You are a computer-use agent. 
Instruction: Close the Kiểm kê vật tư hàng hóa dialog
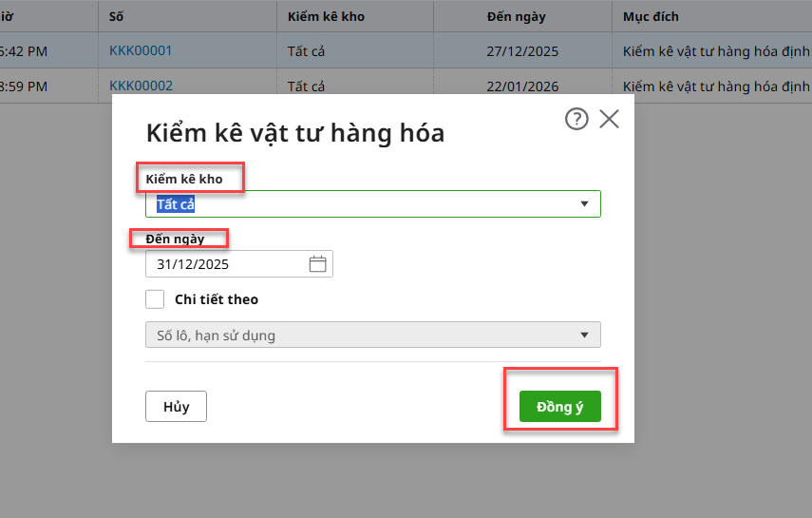point(609,119)
